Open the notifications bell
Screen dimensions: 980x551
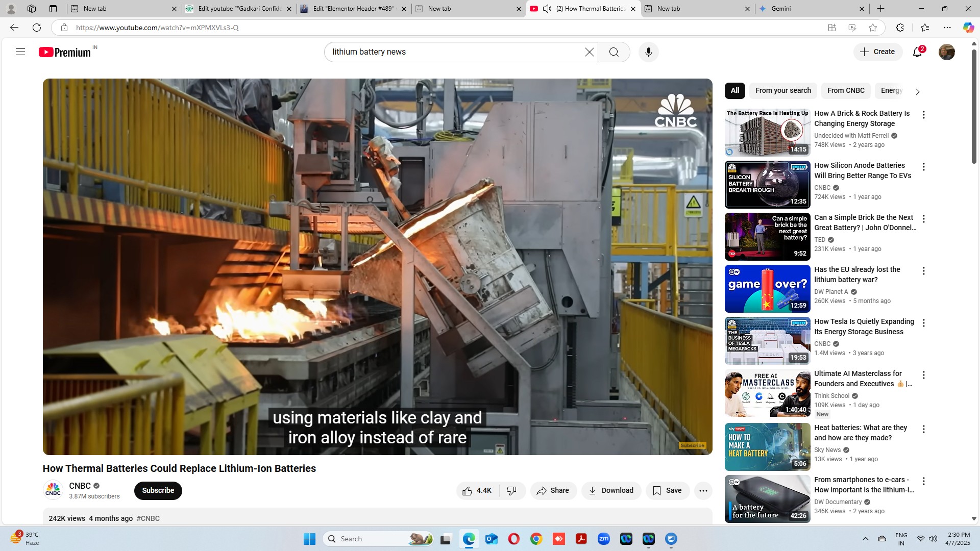pos(917,52)
